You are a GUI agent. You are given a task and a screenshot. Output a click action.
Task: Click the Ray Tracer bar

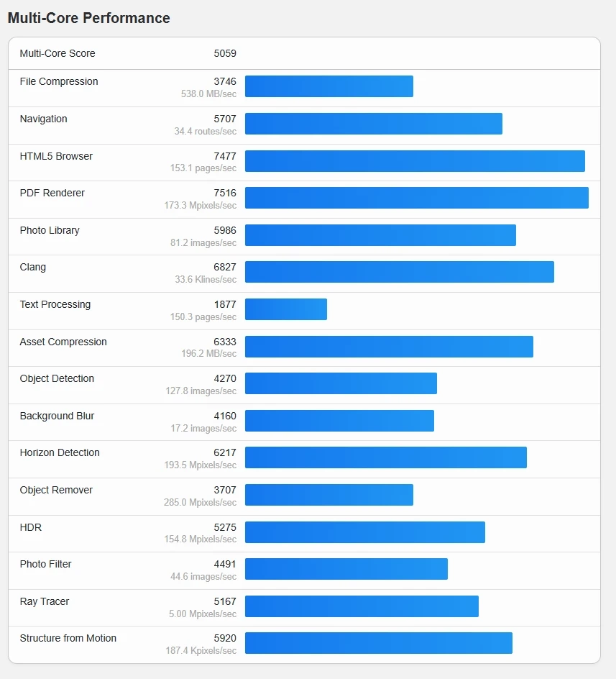pyautogui.click(x=362, y=606)
